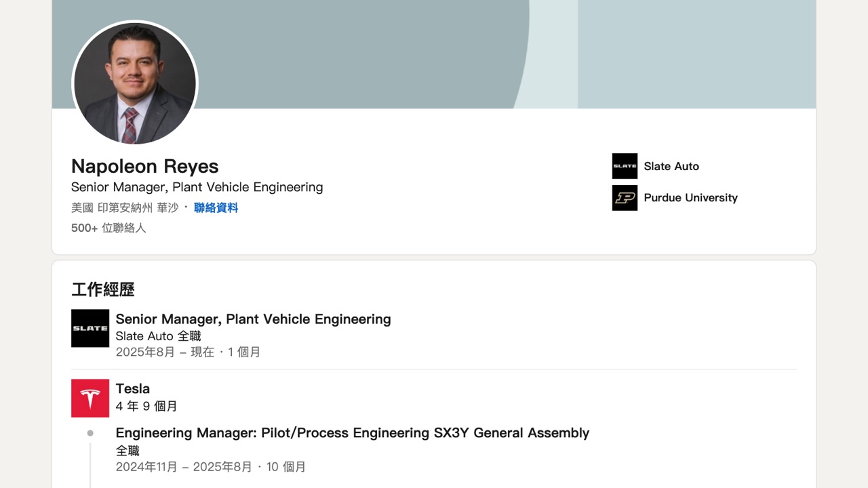Screen dimensions: 868x488
Task: Select the Tesla company name in experience
Action: pyautogui.click(x=133, y=389)
